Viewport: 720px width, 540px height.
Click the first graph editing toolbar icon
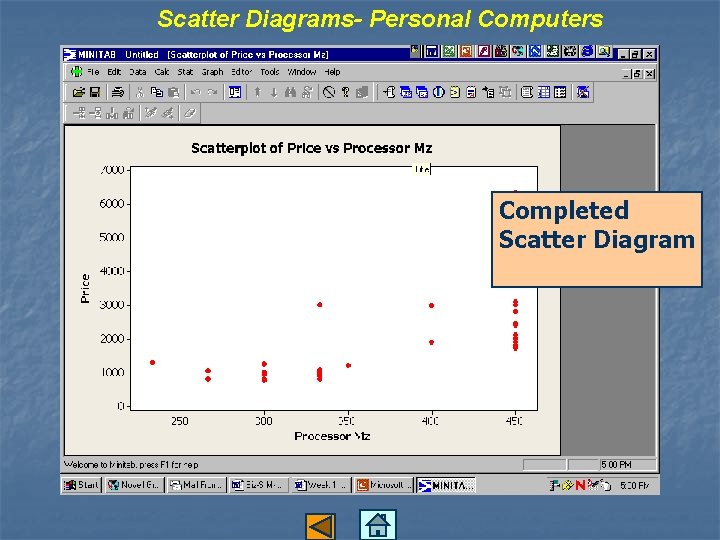click(79, 112)
